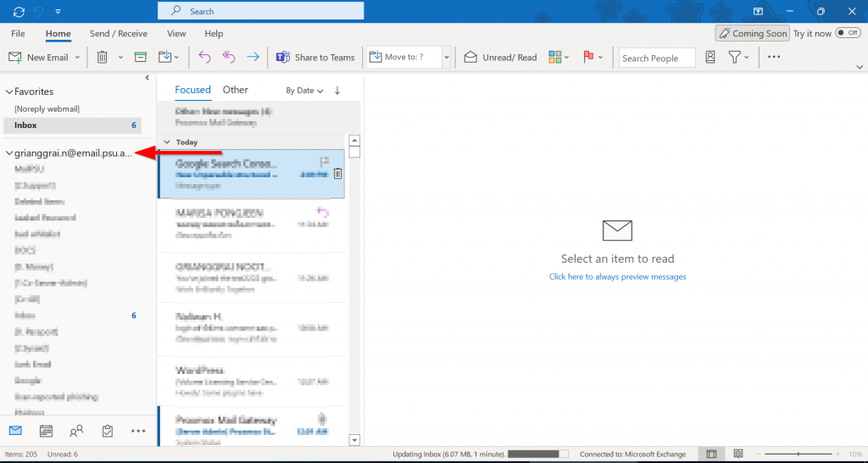Expand the Delete options dropdown arrow
Image resolution: width=868 pixels, height=463 pixels.
click(120, 57)
